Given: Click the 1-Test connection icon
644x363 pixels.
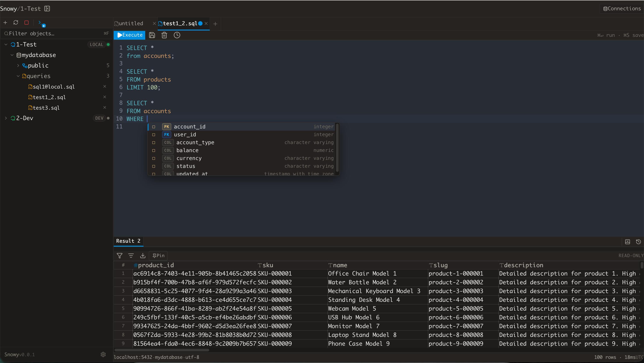Looking at the screenshot, I should [13, 44].
